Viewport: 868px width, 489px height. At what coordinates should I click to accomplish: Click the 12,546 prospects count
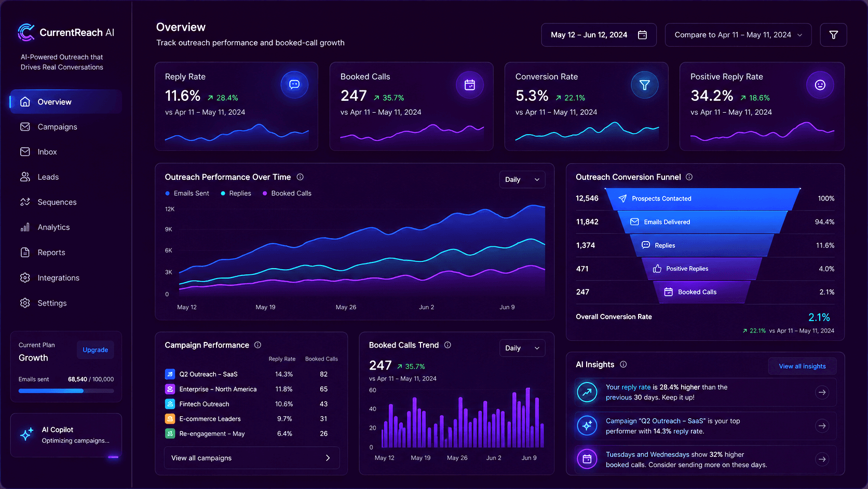click(587, 199)
